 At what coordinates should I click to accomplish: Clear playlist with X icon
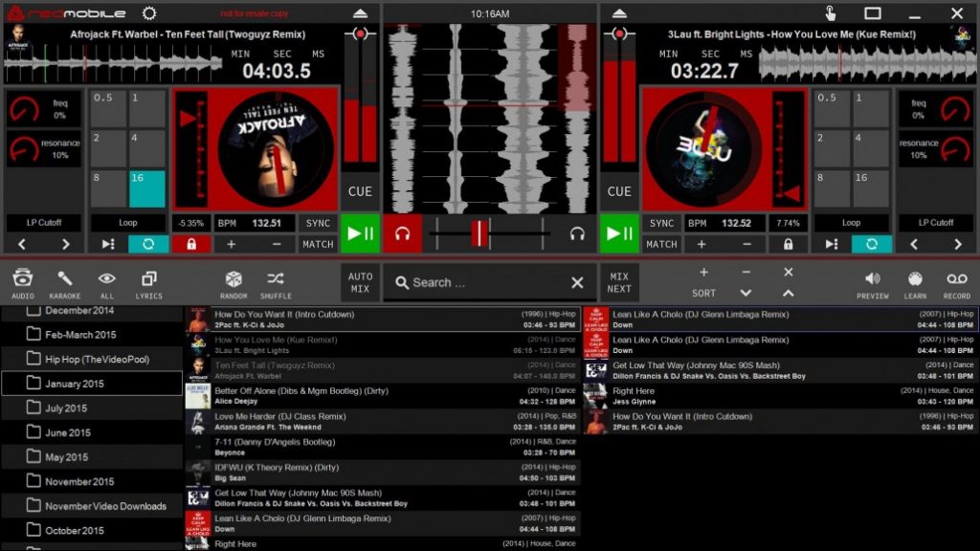pos(789,273)
